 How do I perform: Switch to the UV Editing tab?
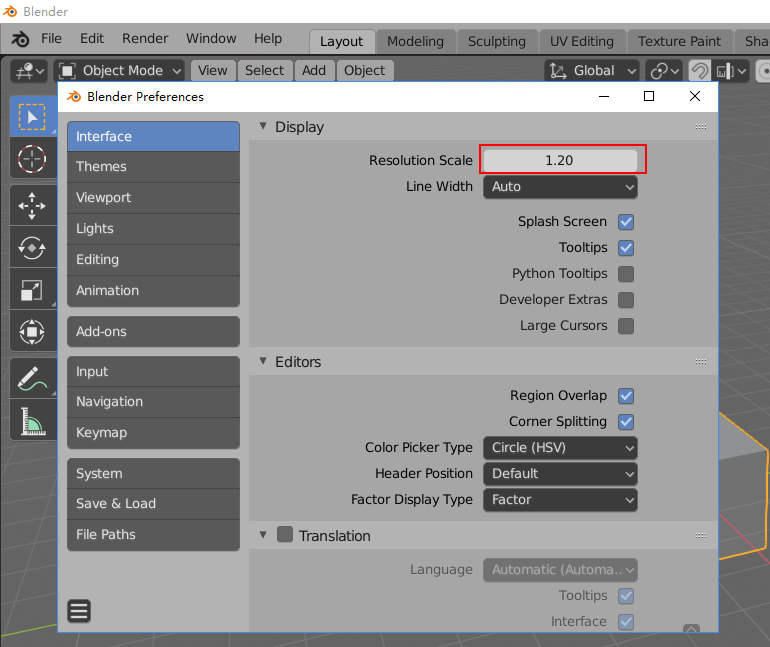(582, 42)
